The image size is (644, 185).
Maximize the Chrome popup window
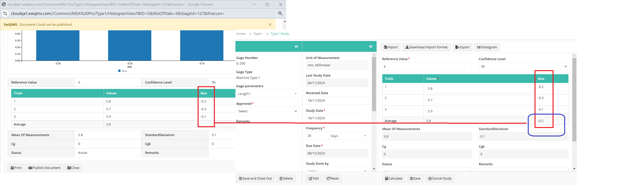click(x=267, y=4)
